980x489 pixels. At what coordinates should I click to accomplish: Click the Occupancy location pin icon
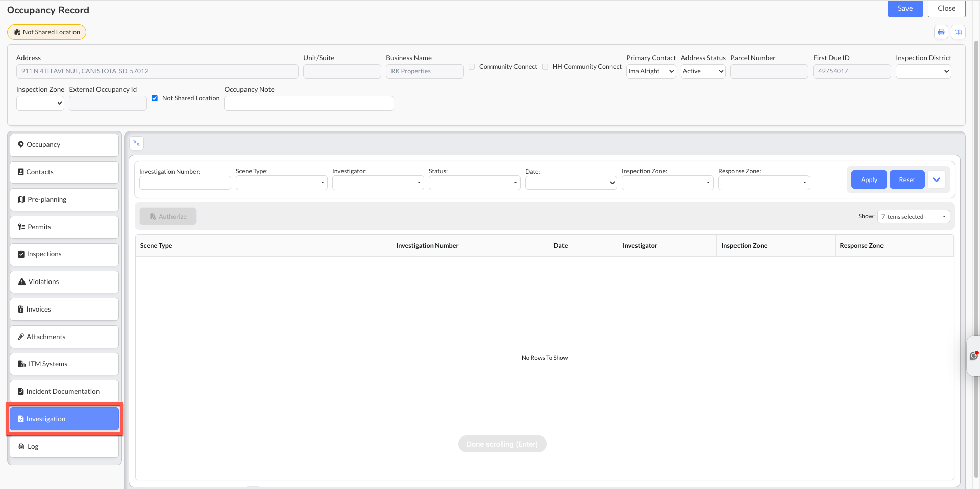21,144
